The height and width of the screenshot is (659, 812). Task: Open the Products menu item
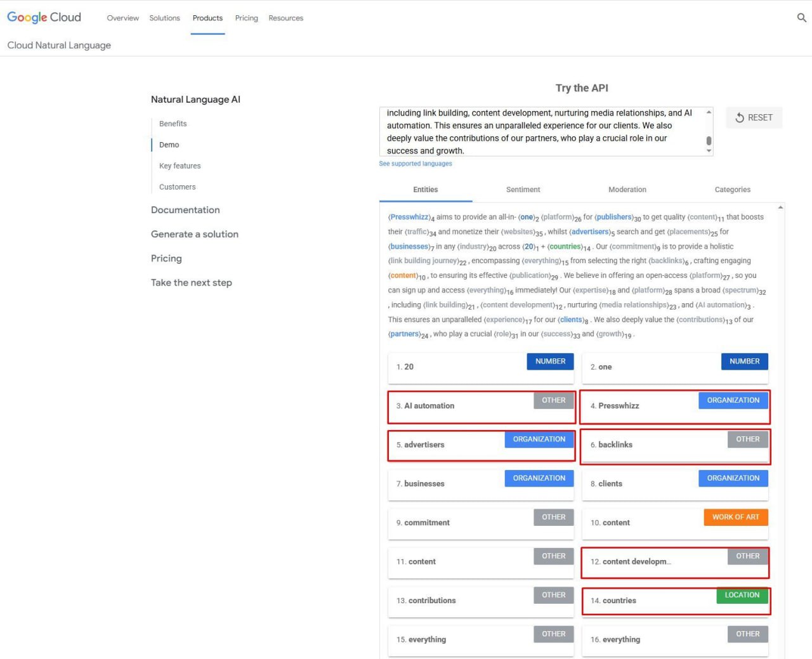pyautogui.click(x=207, y=18)
